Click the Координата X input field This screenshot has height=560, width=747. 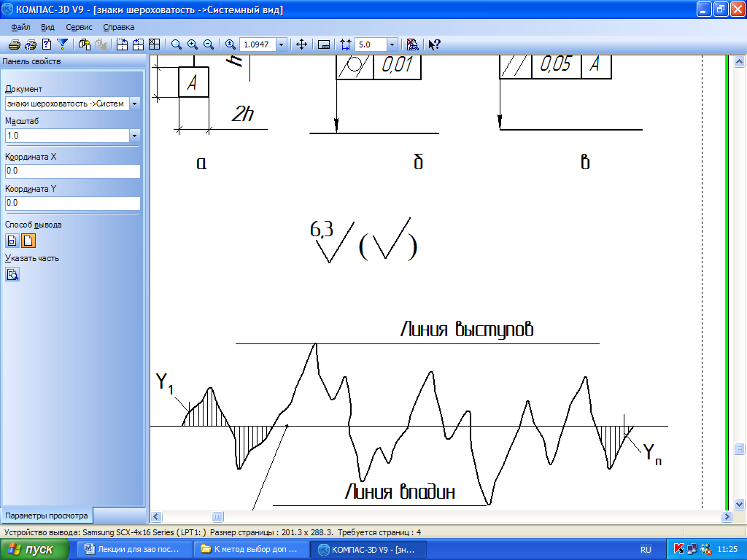click(x=72, y=171)
